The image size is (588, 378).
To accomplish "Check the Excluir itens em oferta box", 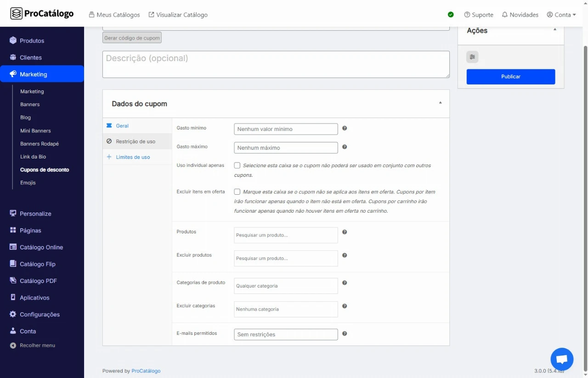I will [237, 192].
